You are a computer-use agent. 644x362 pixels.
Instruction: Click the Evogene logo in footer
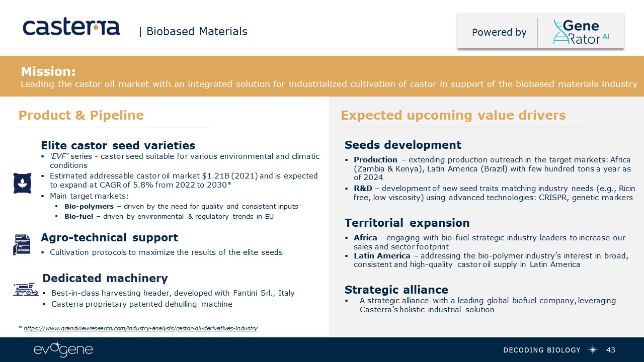(x=63, y=350)
